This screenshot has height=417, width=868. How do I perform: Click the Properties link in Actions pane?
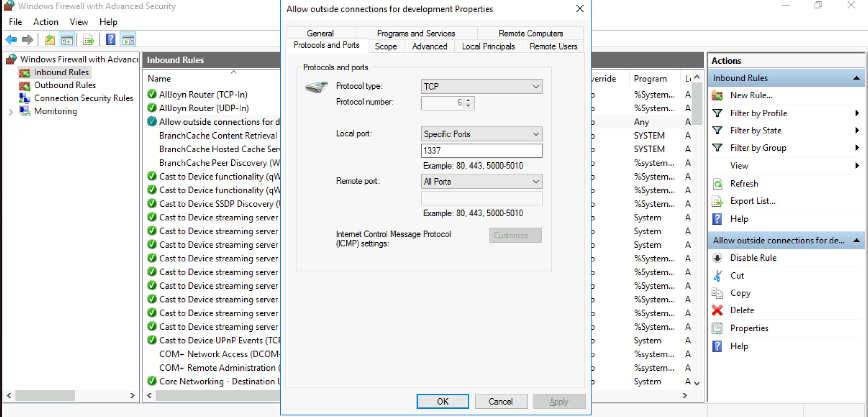pos(749,328)
